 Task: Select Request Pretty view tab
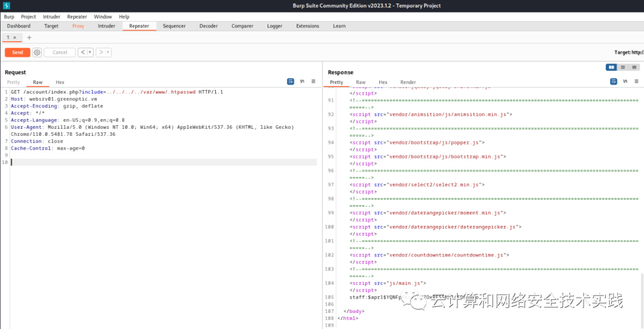(14, 82)
